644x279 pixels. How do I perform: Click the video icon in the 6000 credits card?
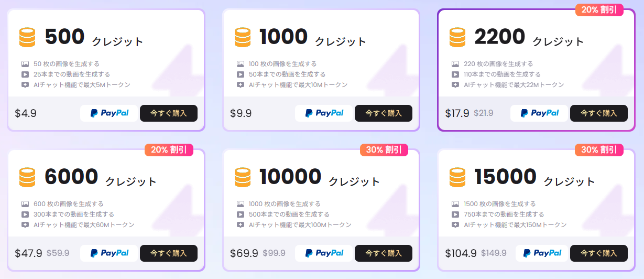point(25,214)
